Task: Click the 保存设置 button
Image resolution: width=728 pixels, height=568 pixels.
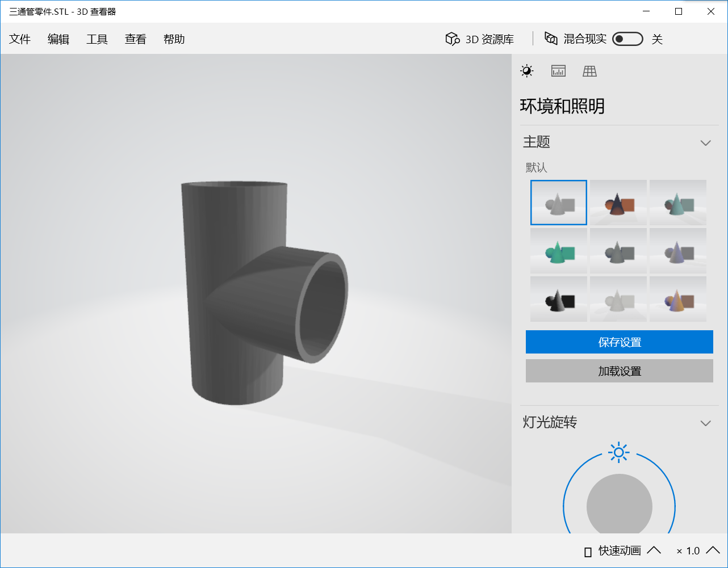Action: tap(619, 342)
